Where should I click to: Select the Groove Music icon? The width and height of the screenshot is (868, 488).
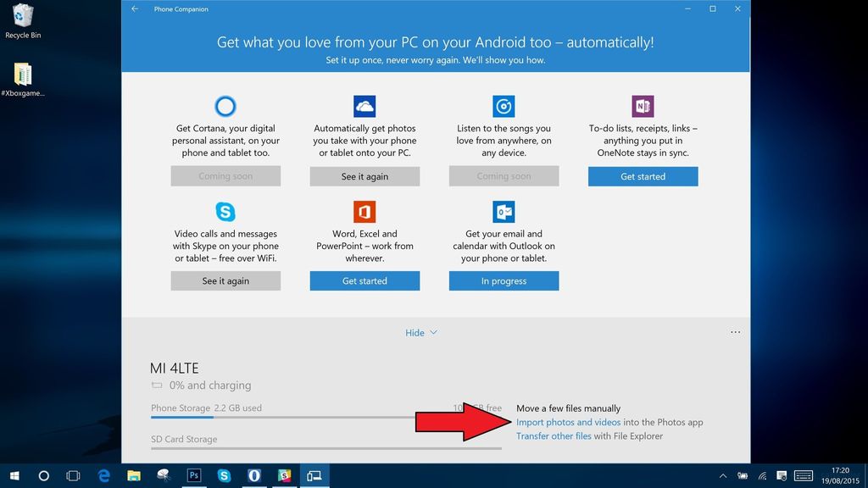[x=504, y=106]
